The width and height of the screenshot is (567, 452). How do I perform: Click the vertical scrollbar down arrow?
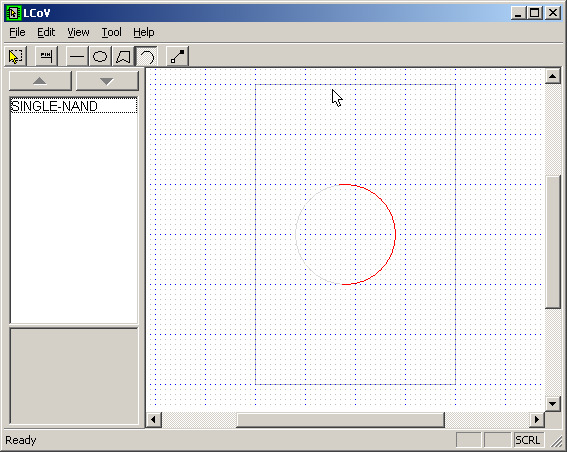pos(553,404)
